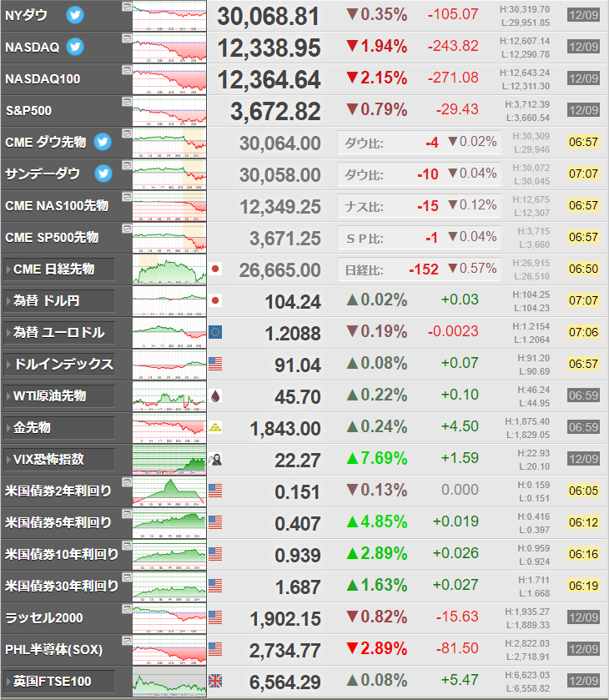Click the small chart popup icon in 米国債券2年利回り row
The height and width of the screenshot is (700, 609).
coord(127,482)
